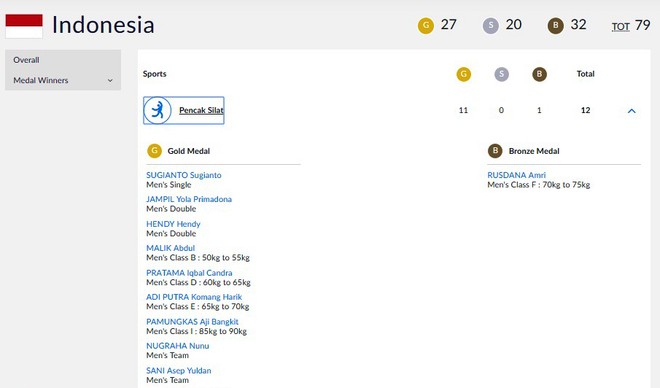Open SUGIANTO Sugianto athlete profile

[x=184, y=175]
